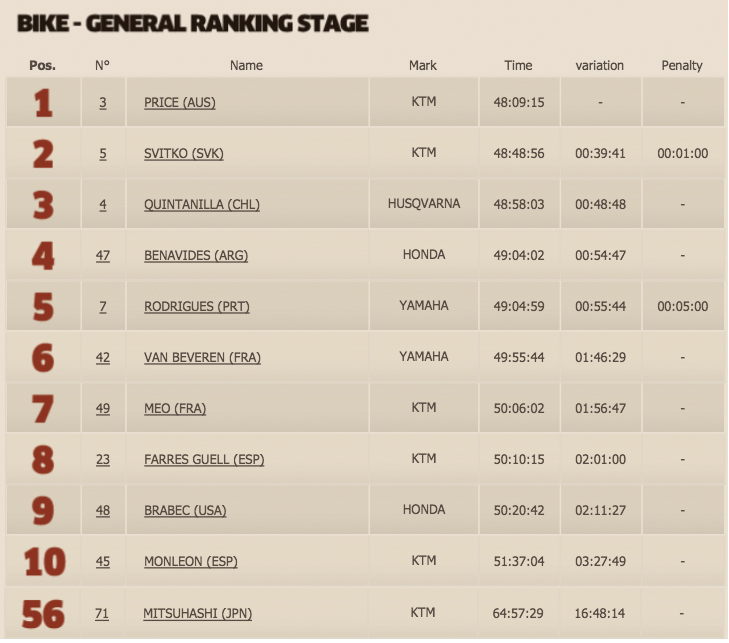Open the PRICE (AUS) rider link

coord(179,102)
